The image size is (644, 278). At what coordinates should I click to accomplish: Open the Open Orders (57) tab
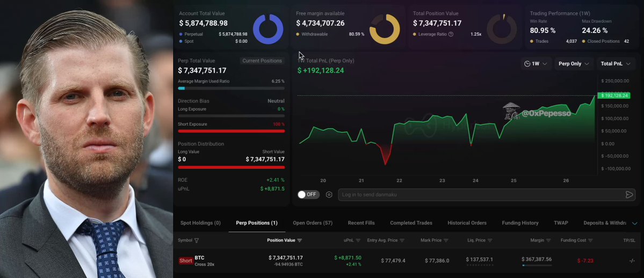313,223
